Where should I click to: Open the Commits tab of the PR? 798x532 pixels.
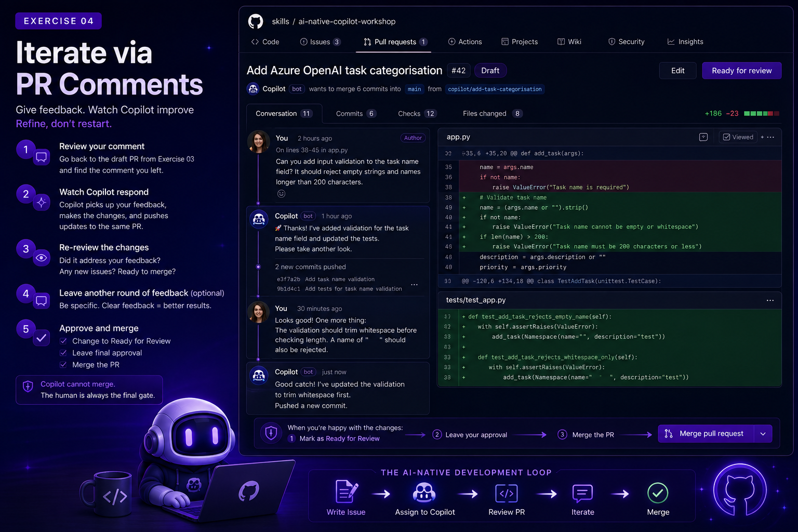coord(356,113)
